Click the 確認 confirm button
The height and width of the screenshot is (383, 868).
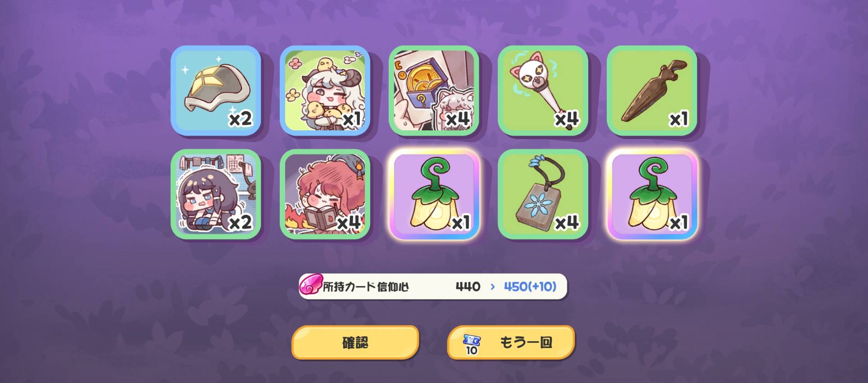click(x=355, y=342)
